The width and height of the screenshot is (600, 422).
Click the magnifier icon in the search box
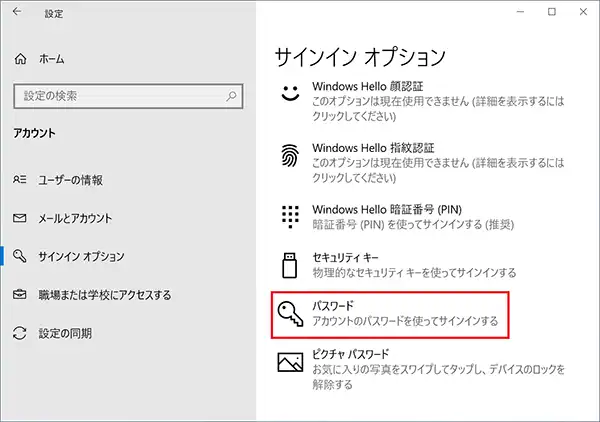click(x=231, y=96)
